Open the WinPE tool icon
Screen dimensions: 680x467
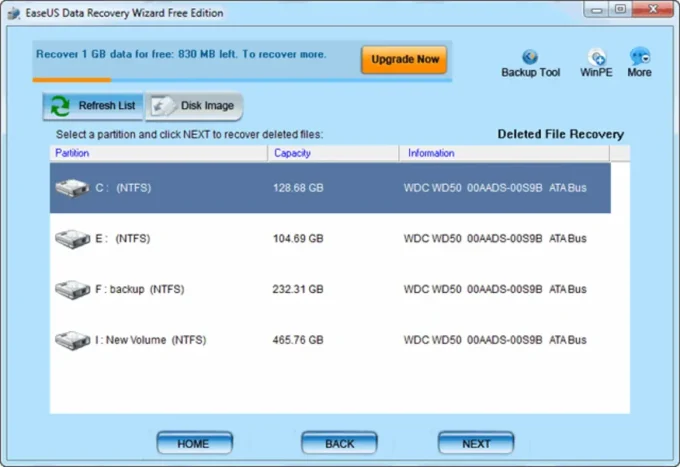[597, 57]
